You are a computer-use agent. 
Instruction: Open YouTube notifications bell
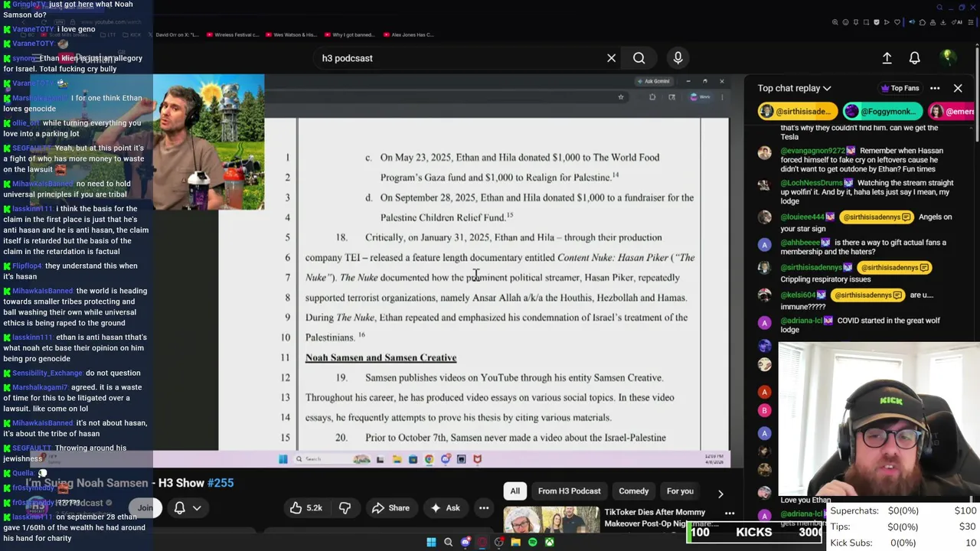point(914,58)
